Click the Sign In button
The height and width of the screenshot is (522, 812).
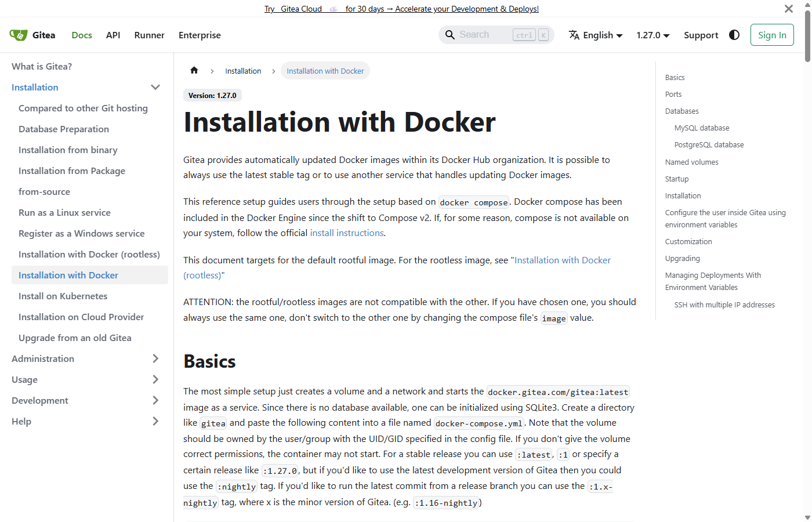tap(772, 35)
